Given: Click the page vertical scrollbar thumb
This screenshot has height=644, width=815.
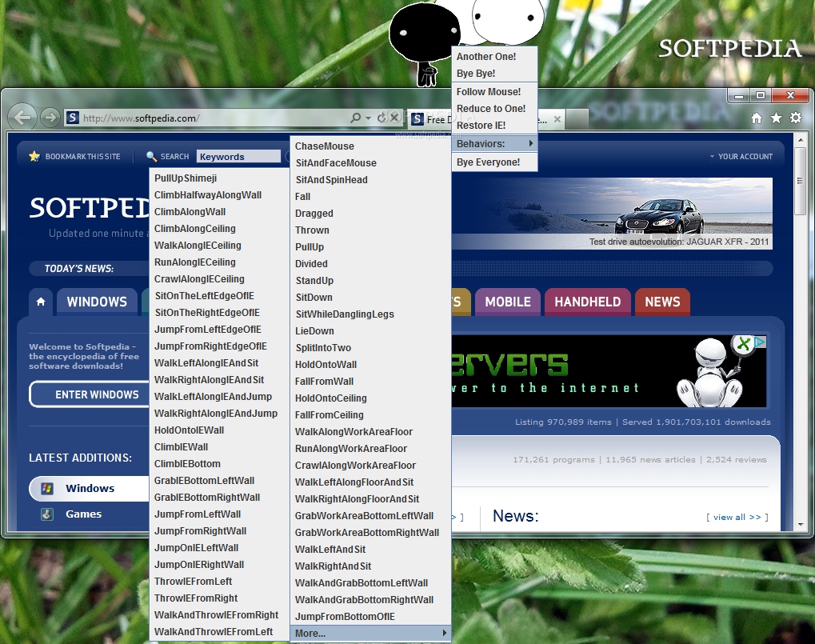Looking at the screenshot, I should click(x=800, y=180).
